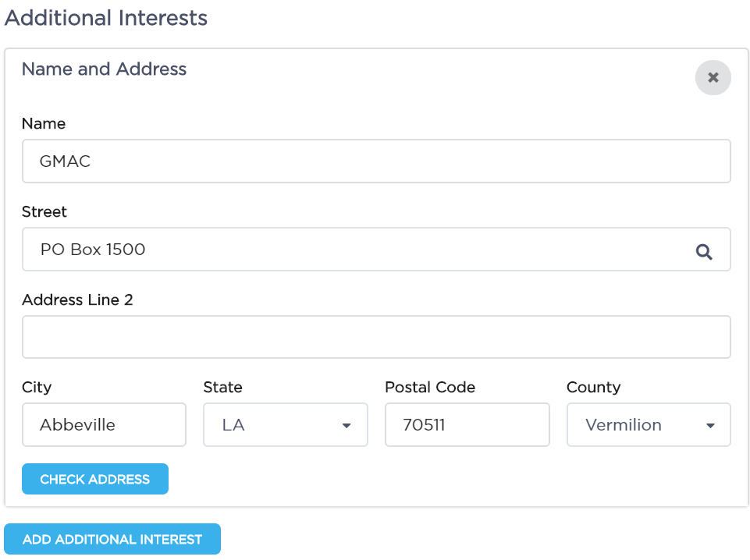Screen dimensions: 750x560
Task: Click the Postal Code label text
Action: click(x=430, y=387)
